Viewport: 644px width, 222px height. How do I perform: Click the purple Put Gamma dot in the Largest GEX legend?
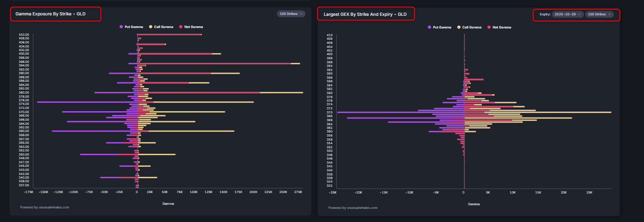coord(430,27)
